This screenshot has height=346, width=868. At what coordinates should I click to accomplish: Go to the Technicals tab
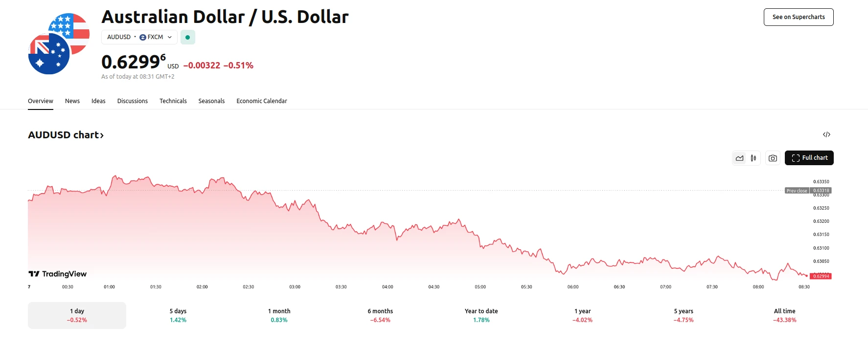coord(173,101)
